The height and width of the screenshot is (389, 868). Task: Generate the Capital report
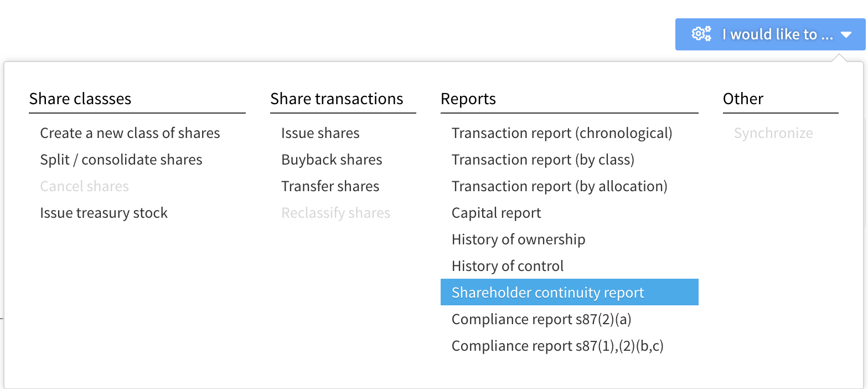(496, 213)
